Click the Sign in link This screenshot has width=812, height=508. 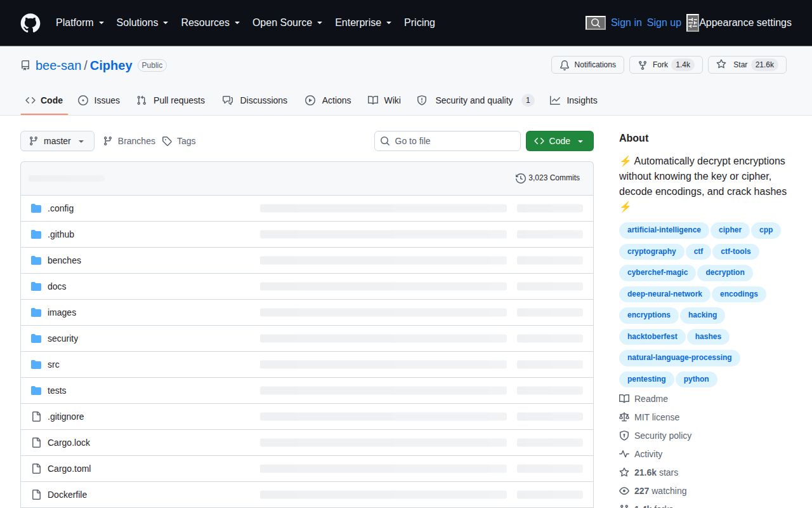click(626, 23)
